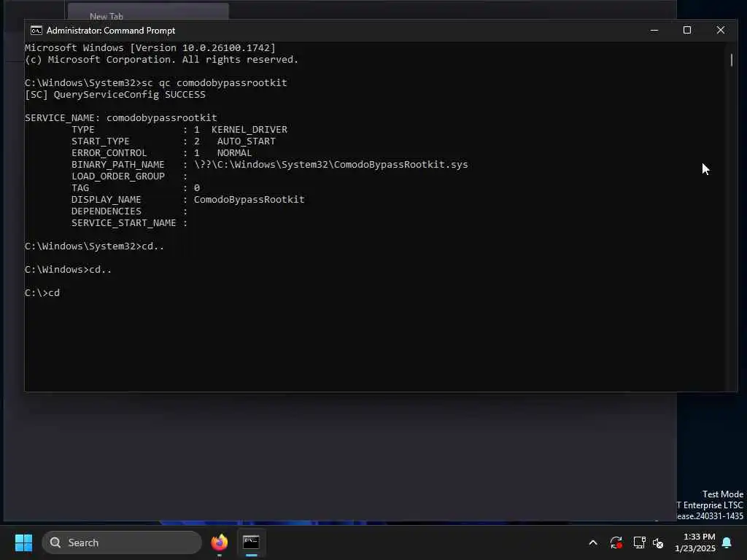The width and height of the screenshot is (747, 560).
Task: Open the network status tray icon
Action: (x=639, y=542)
